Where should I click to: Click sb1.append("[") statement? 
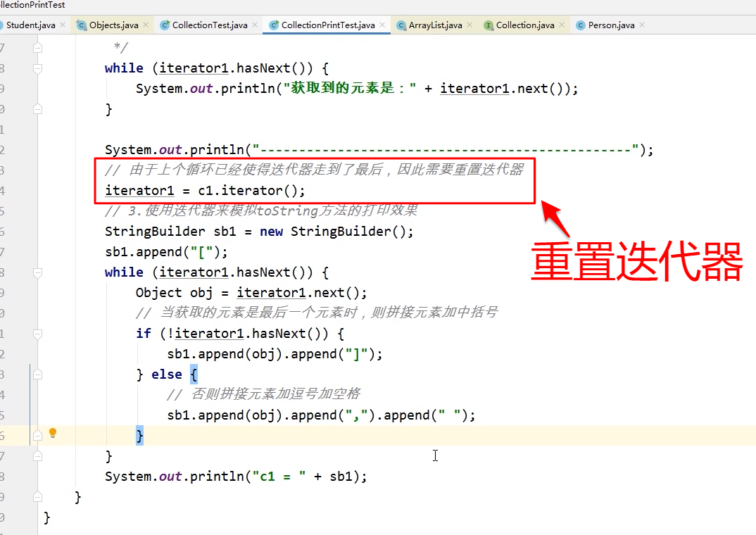pyautogui.click(x=166, y=252)
